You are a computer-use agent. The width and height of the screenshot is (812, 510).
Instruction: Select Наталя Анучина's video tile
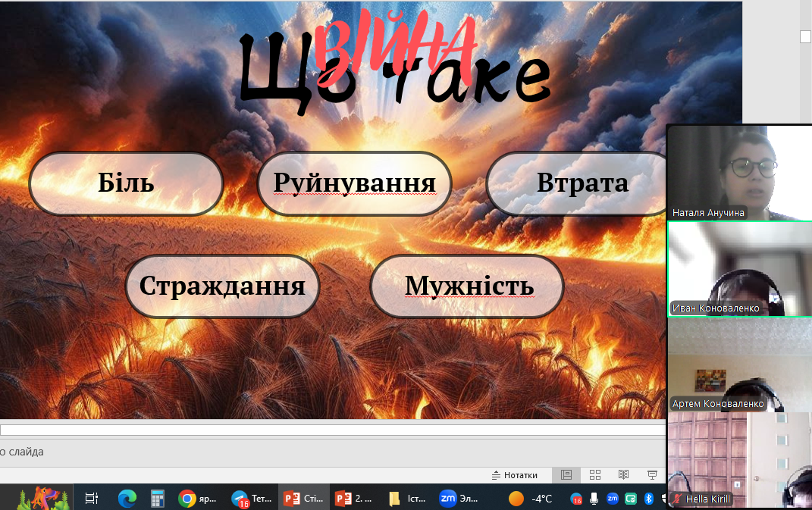[739, 173]
